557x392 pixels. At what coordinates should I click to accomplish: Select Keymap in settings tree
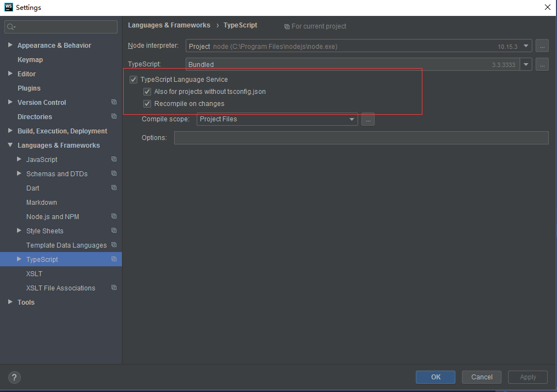(30, 60)
